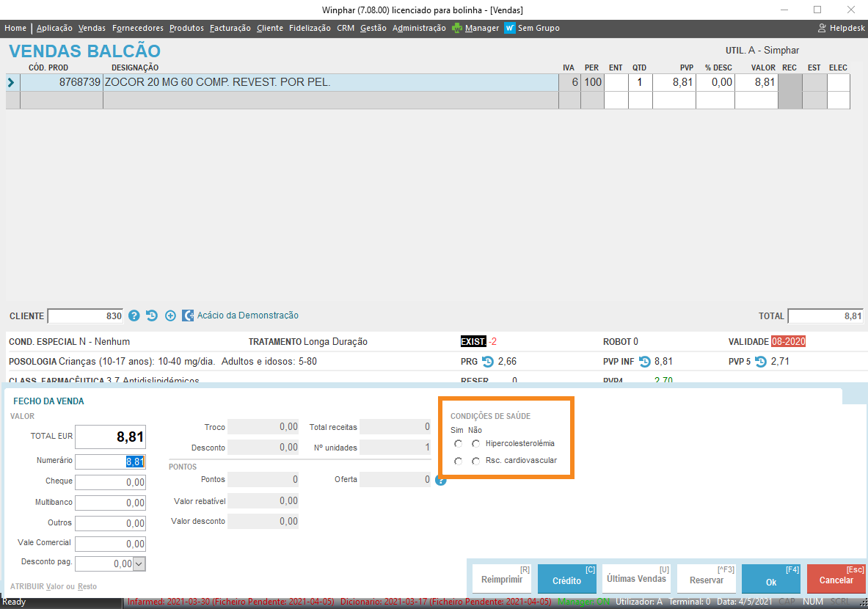868x609 pixels.
Task: Open the Vendas menu
Action: tap(92, 28)
